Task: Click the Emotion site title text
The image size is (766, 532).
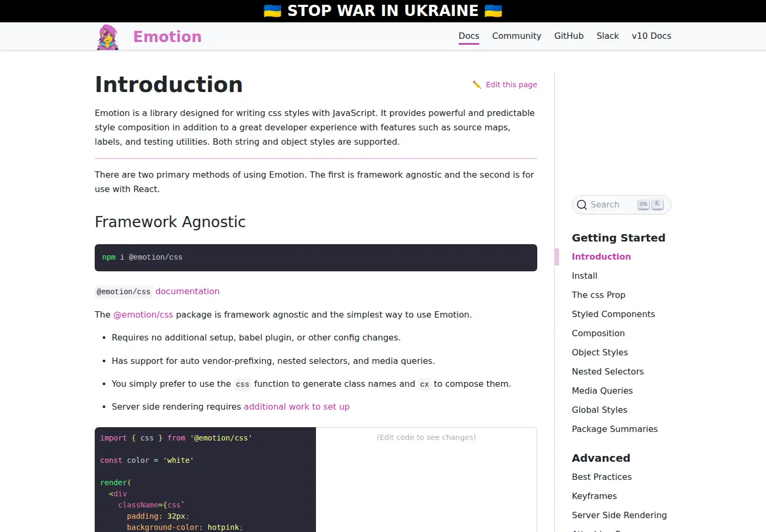Action: coord(167,37)
